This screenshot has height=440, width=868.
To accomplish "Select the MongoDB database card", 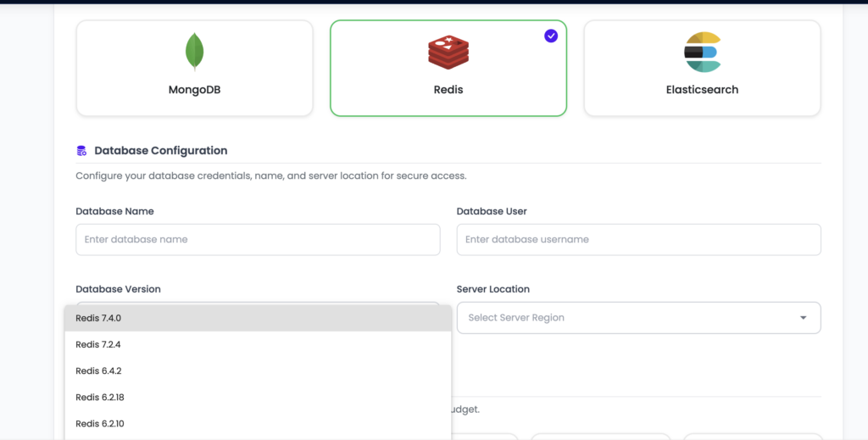I will coord(194,68).
